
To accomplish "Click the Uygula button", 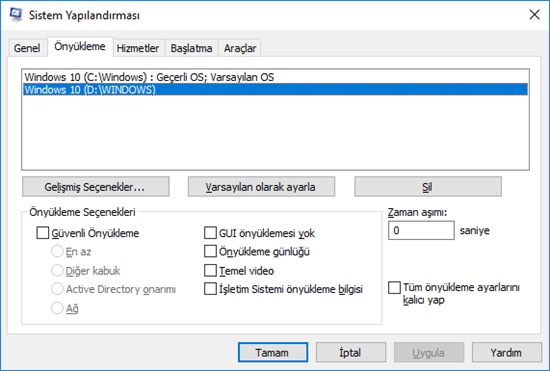I will [429, 352].
